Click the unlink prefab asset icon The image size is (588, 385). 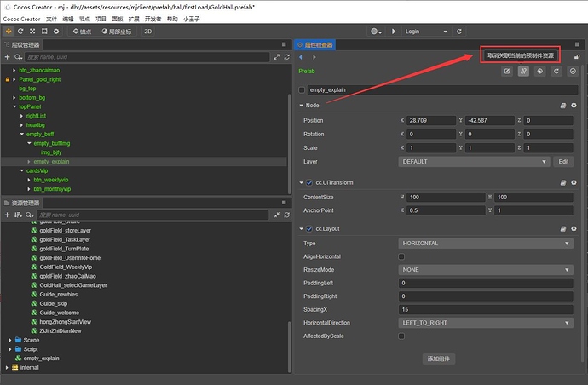523,71
